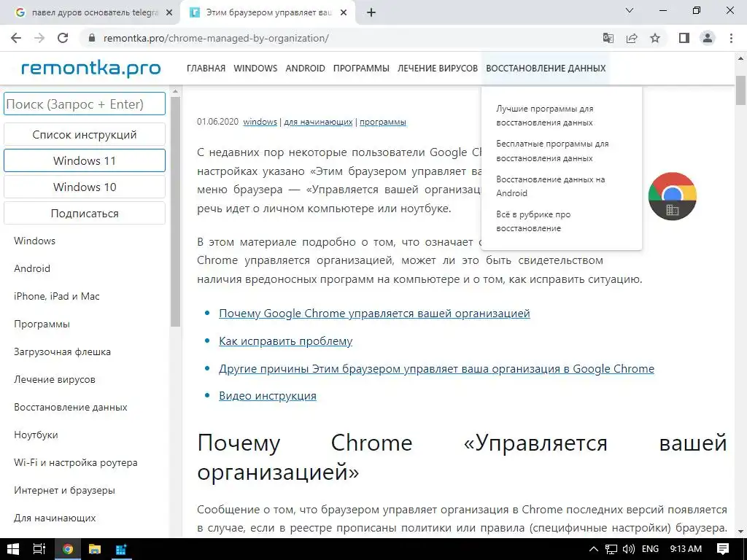Click ВОССТАНОВЛЕНИЕ ДАННЫХ menu item
747x560 pixels.
click(546, 68)
